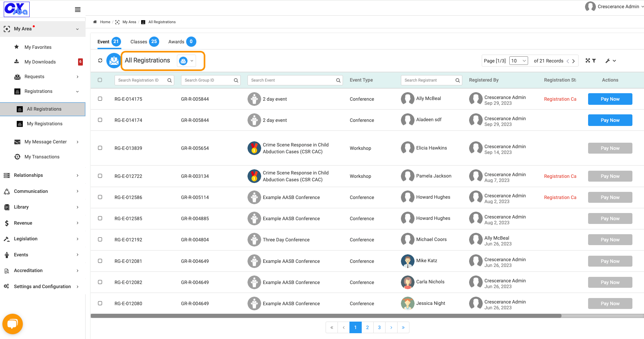Open the filter funnel icon
This screenshot has height=339, width=644.
594,61
